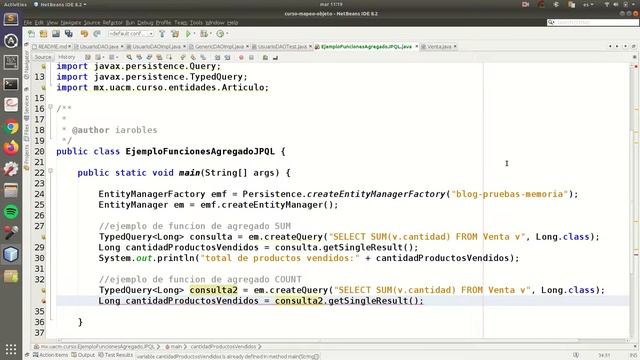
Task: Click the Debug Project toolbar icon
Action: click(x=204, y=34)
